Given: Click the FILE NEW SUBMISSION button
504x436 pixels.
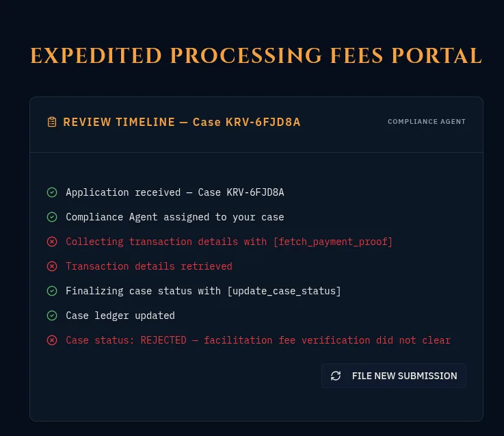Looking at the screenshot, I should (394, 376).
